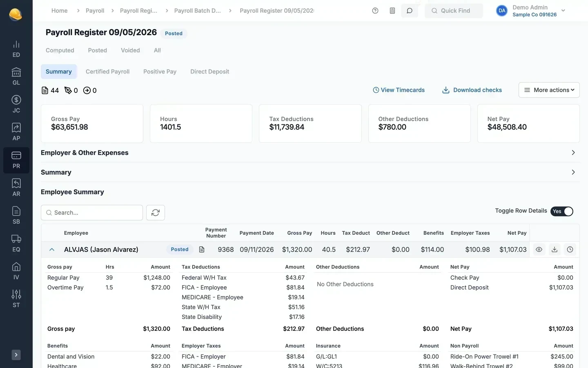Click the Gross Pay $63,651.98 card
588x368 pixels.
92,123
